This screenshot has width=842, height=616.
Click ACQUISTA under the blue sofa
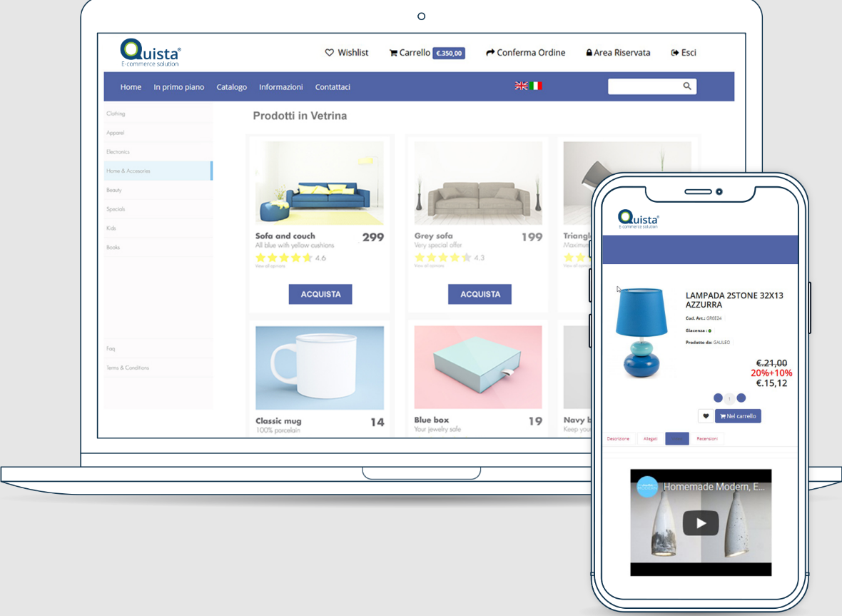pos(320,294)
